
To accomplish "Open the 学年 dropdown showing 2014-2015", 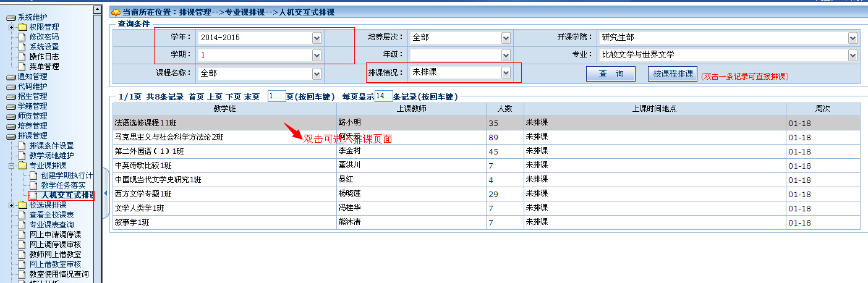I will [x=317, y=38].
